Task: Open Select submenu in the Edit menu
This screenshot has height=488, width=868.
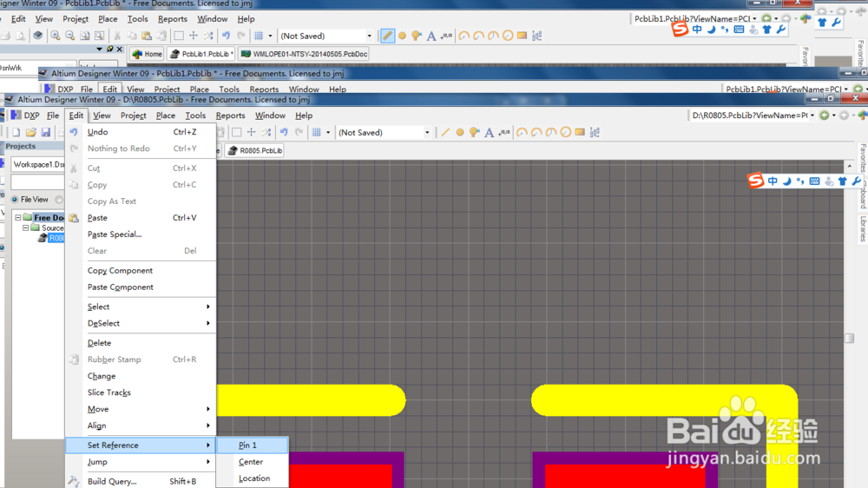Action: pos(141,307)
